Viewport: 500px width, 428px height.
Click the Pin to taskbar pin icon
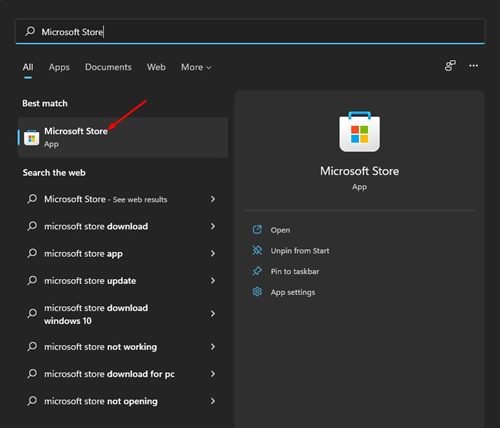[x=257, y=271]
